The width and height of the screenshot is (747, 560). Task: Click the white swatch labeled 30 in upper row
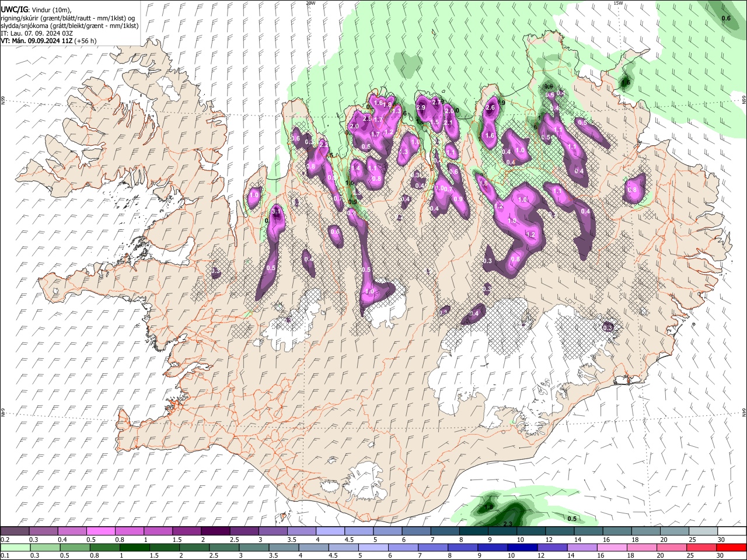(x=732, y=531)
